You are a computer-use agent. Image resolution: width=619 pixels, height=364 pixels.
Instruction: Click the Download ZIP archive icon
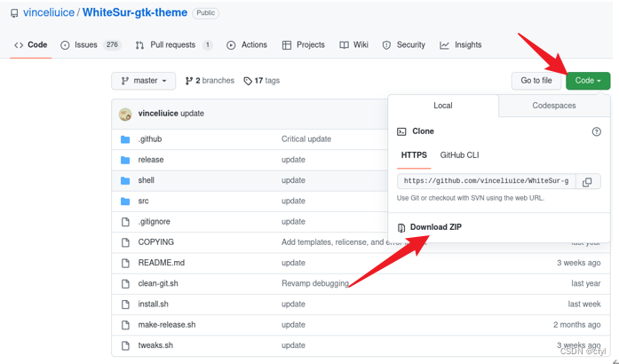pyautogui.click(x=401, y=227)
